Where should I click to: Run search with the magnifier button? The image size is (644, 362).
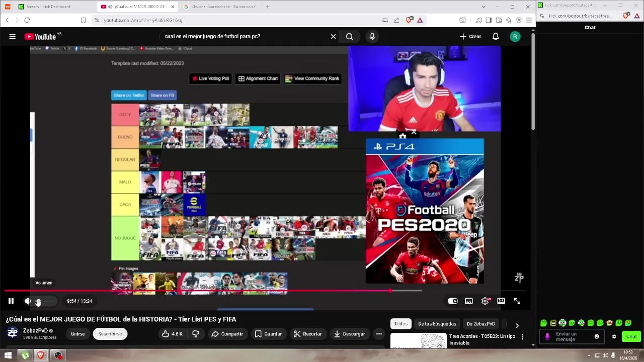[x=349, y=37]
